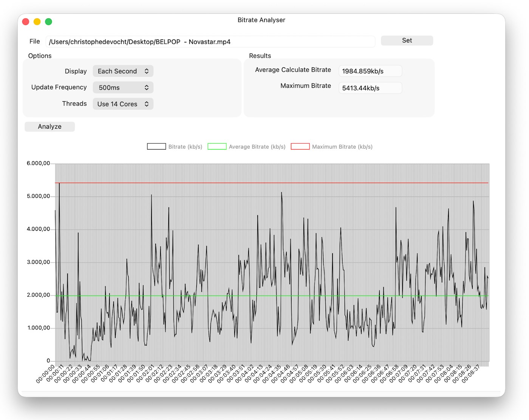Maximize the window with the green button
The width and height of the screenshot is (529, 420).
coord(48,22)
